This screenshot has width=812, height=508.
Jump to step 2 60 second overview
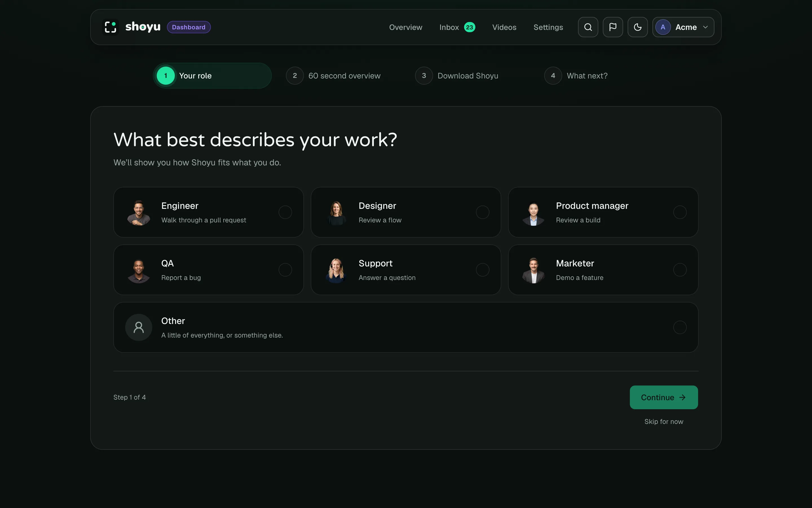[333, 76]
